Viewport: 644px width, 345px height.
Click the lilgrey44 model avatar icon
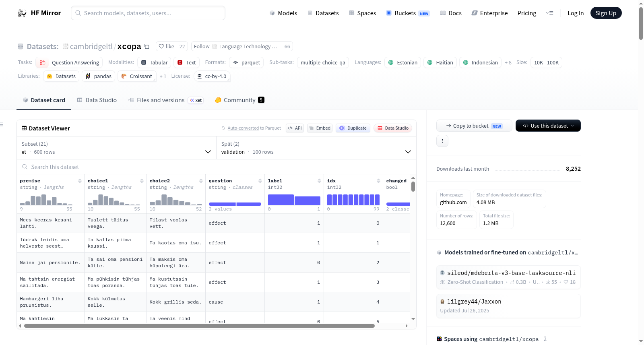(x=442, y=302)
